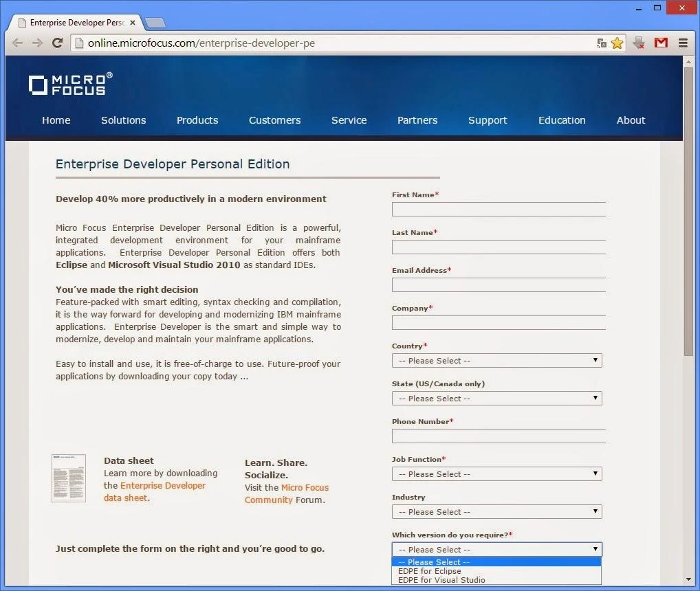Click into the Last Name field

point(499,247)
